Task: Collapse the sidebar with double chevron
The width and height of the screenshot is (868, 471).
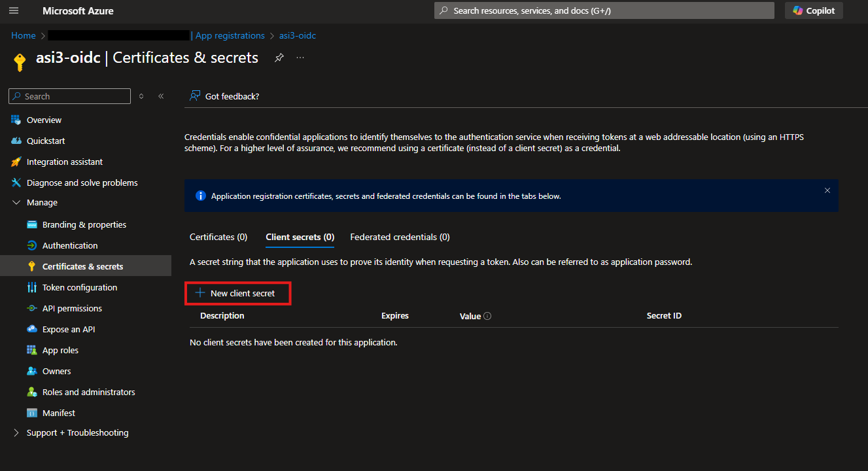Action: tap(161, 96)
